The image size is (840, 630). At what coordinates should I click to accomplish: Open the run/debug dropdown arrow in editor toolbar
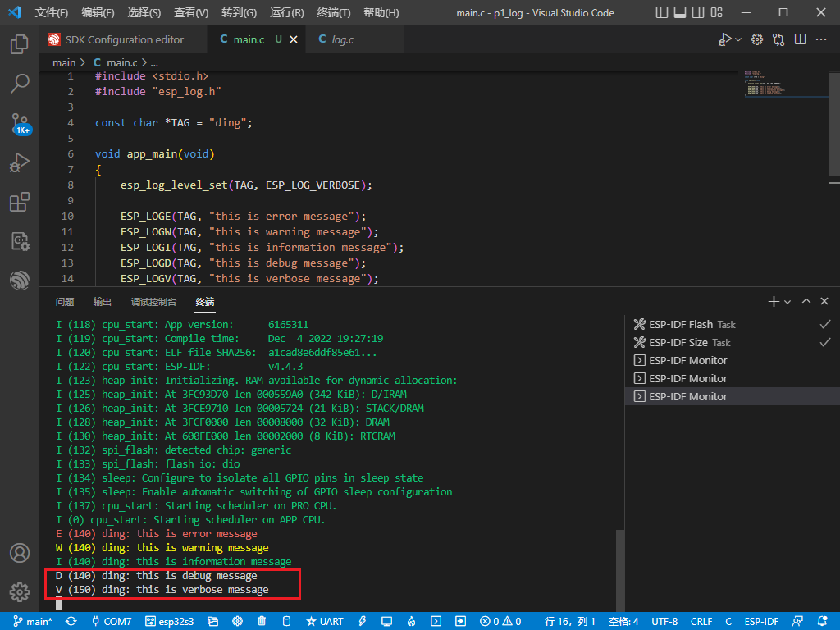pyautogui.click(x=738, y=39)
